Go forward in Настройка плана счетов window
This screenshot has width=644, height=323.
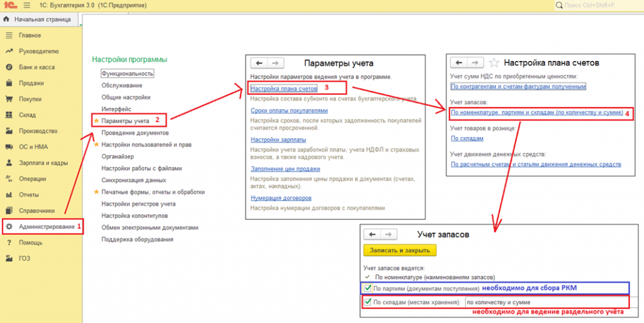pyautogui.click(x=475, y=62)
